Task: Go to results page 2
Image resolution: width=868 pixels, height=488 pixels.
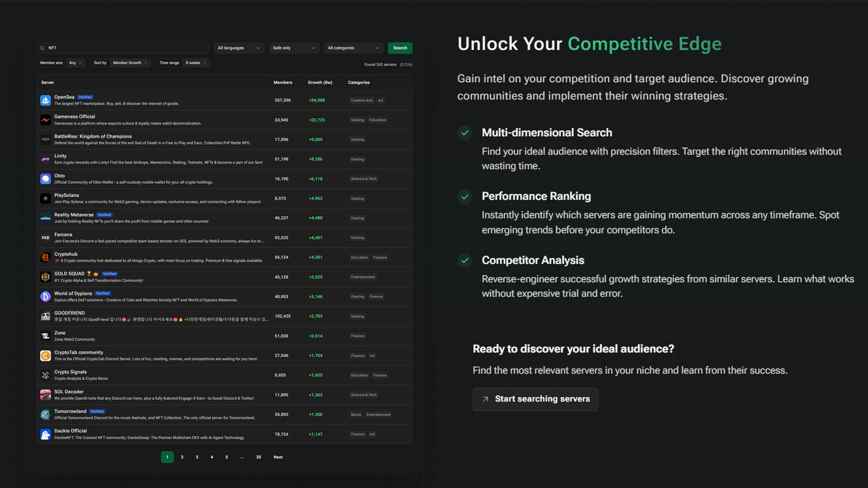Action: 182,457
